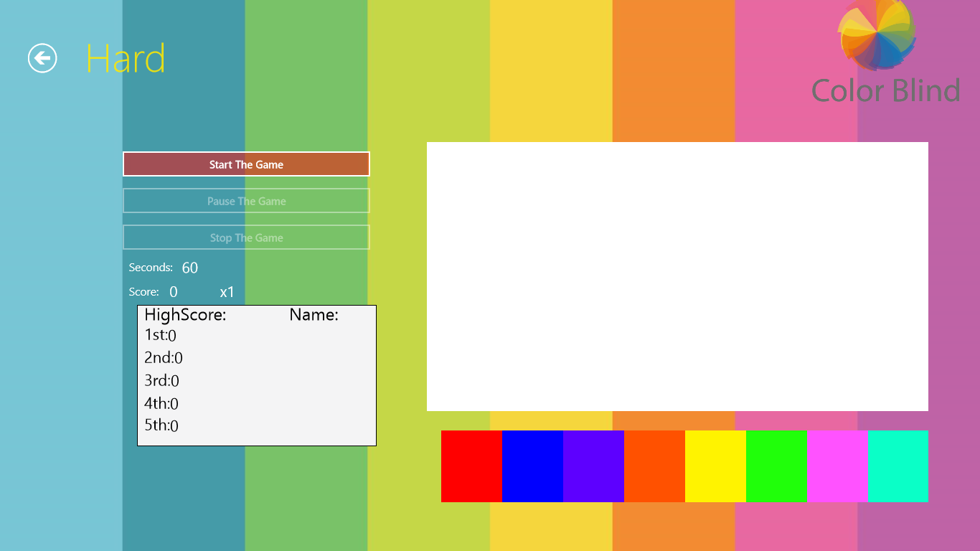980x551 pixels.
Task: Click the 1st place high score entry
Action: click(x=161, y=335)
